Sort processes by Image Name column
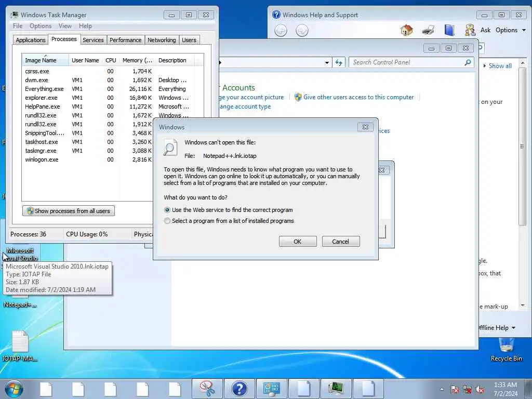The width and height of the screenshot is (532, 399). (x=45, y=60)
